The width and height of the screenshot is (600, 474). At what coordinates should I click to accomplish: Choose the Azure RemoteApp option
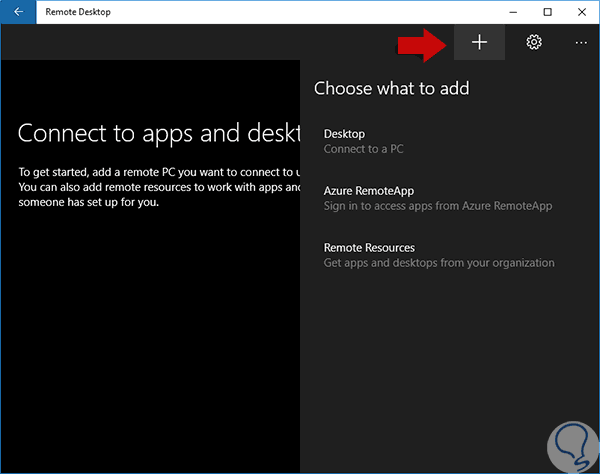(x=369, y=191)
